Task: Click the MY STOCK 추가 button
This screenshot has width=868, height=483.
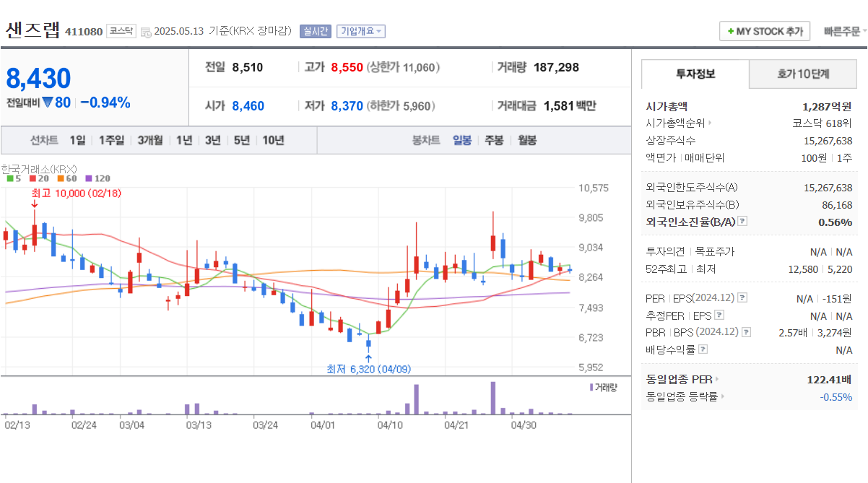Action: 764,31
